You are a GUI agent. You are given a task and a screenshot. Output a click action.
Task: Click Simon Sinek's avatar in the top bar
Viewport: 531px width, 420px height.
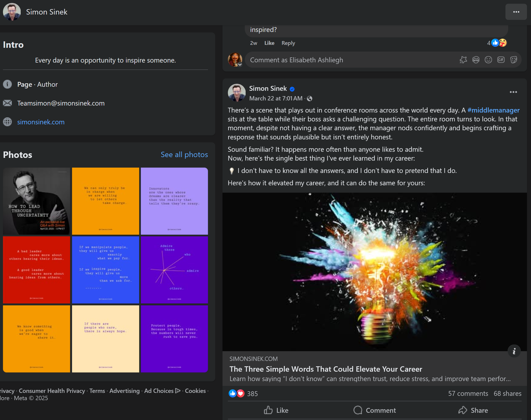12,12
